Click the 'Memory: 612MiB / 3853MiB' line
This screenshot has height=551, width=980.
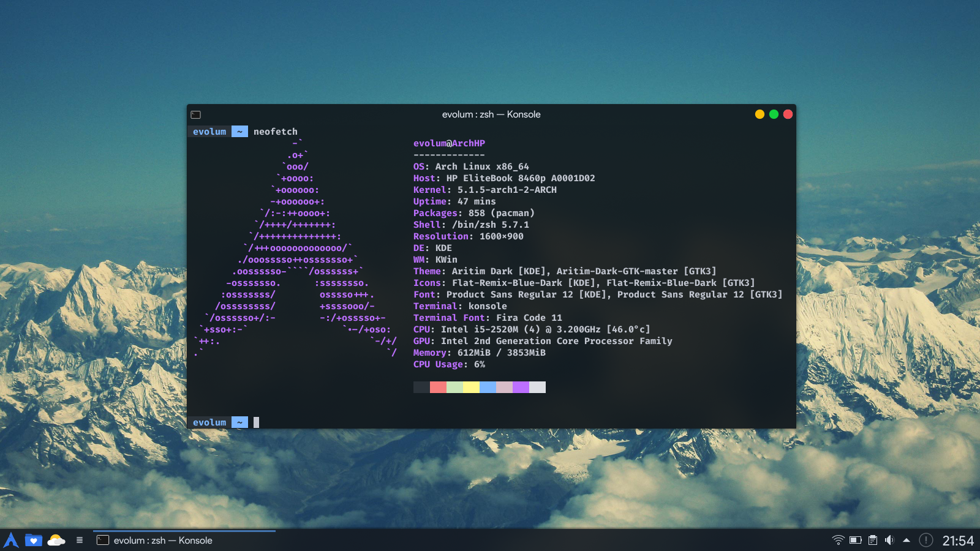[480, 353]
